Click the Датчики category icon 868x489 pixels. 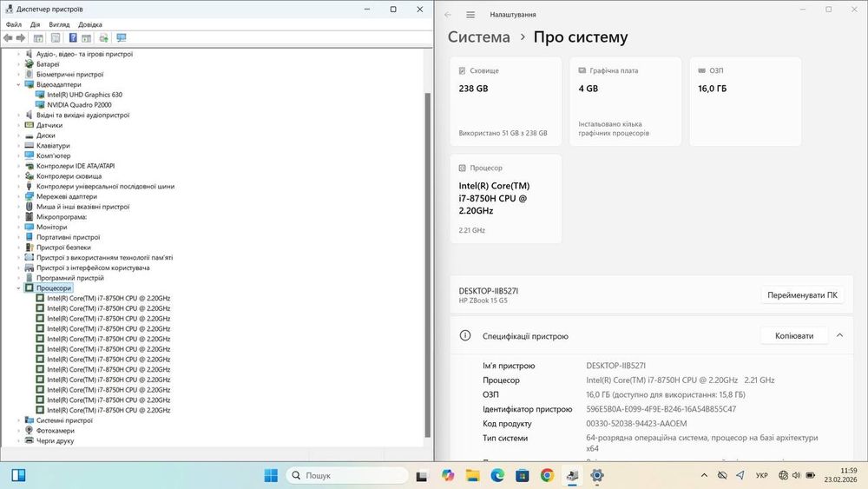(x=30, y=125)
